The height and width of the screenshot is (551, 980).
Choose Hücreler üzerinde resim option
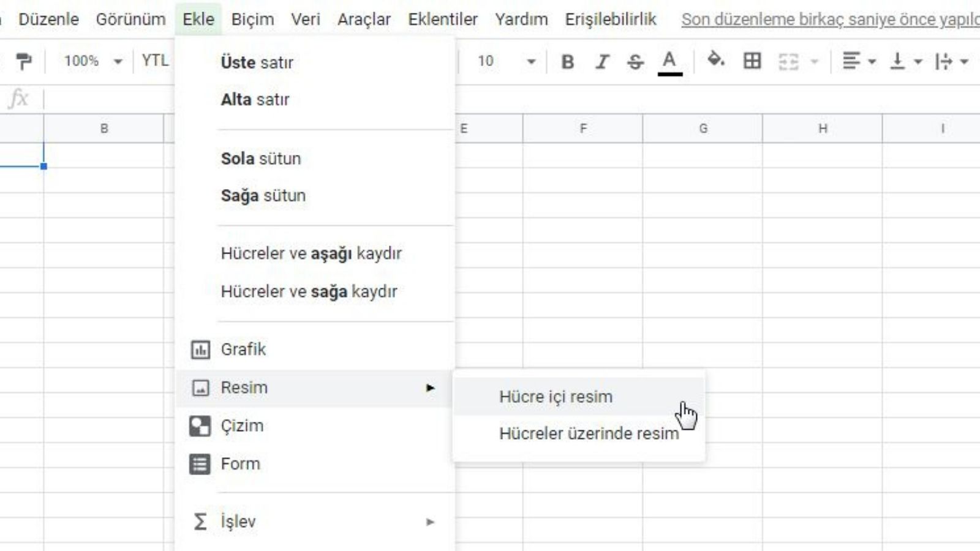point(589,433)
